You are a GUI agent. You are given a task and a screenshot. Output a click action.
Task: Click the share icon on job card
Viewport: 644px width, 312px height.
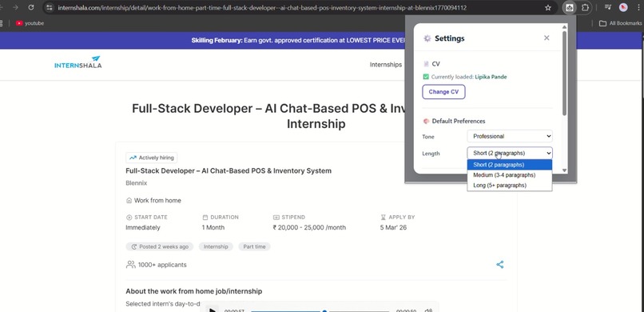click(x=500, y=265)
